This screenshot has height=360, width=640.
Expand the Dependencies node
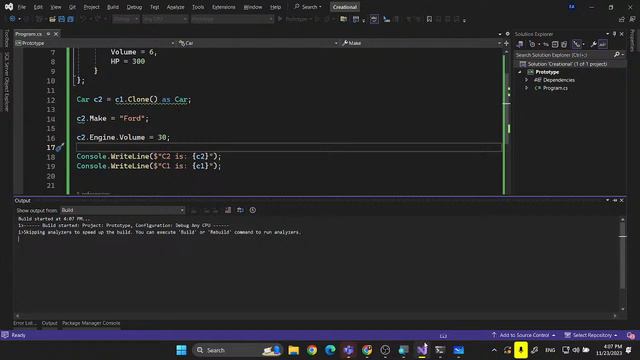click(x=527, y=80)
